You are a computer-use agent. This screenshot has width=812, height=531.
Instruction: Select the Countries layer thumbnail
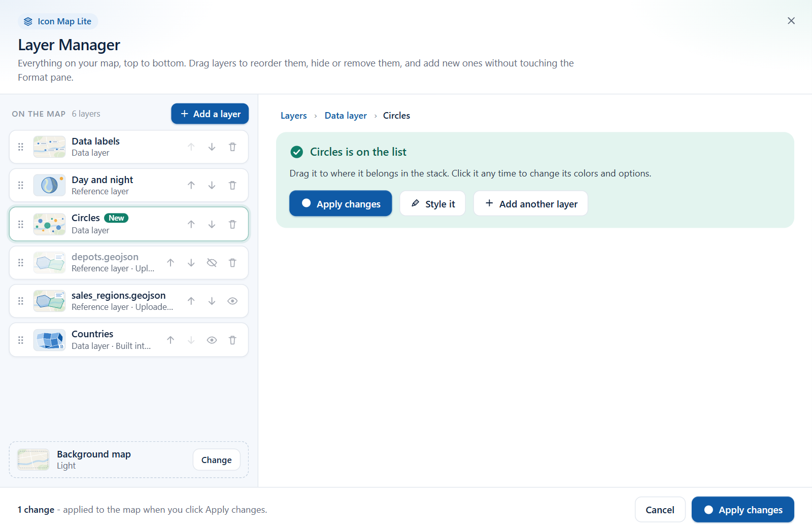(49, 340)
